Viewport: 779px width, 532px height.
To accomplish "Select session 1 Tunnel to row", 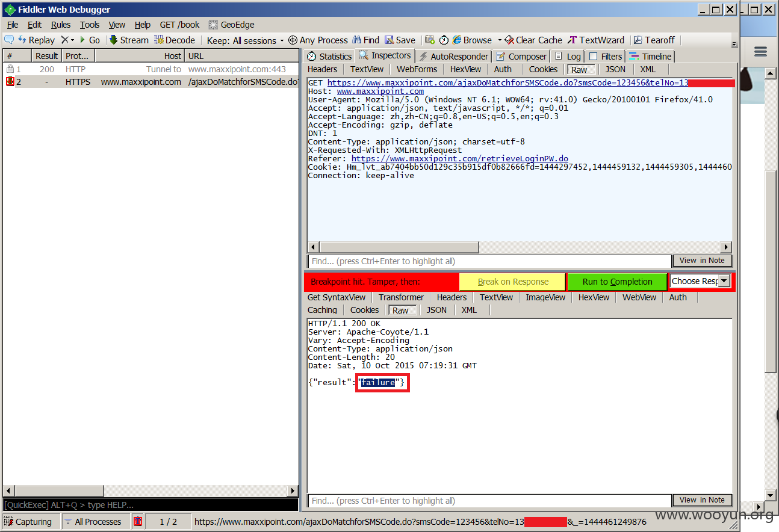I will 151,69.
